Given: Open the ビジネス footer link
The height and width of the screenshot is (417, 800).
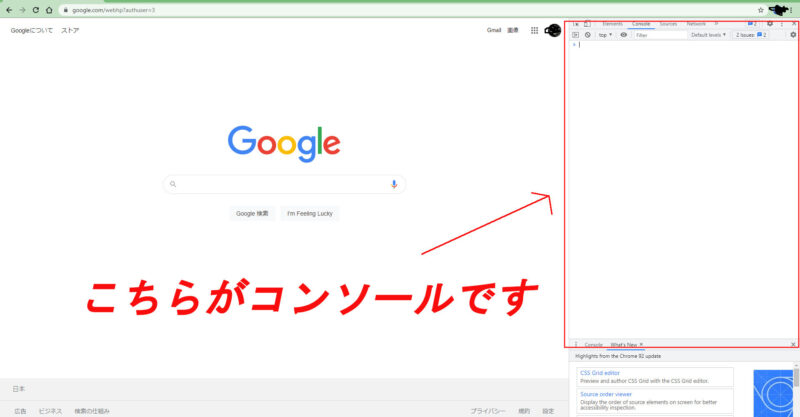Looking at the screenshot, I should click(x=51, y=411).
